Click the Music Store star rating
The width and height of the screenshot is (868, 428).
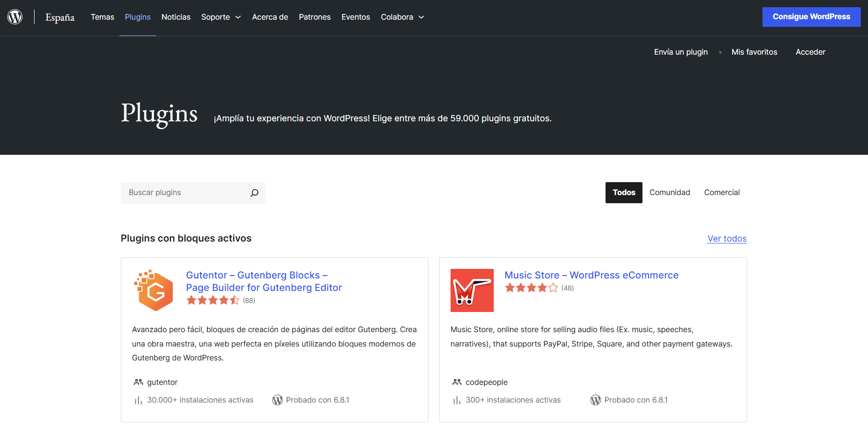click(x=531, y=288)
